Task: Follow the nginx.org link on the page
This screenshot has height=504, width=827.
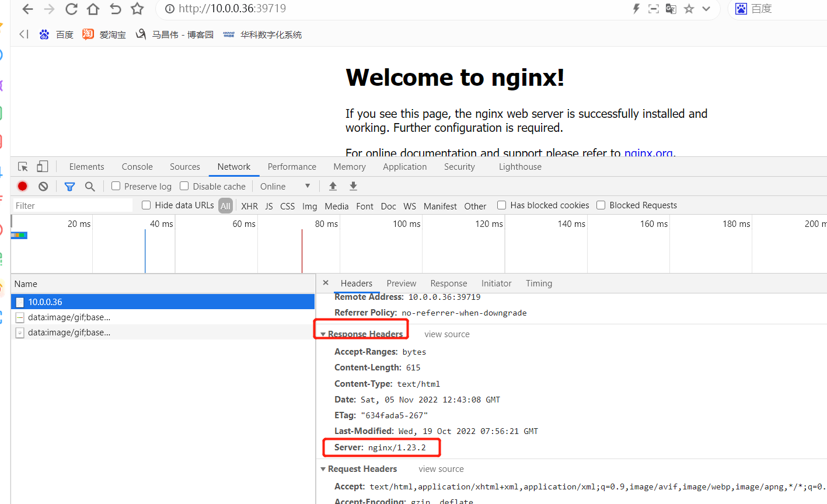Action: (648, 153)
